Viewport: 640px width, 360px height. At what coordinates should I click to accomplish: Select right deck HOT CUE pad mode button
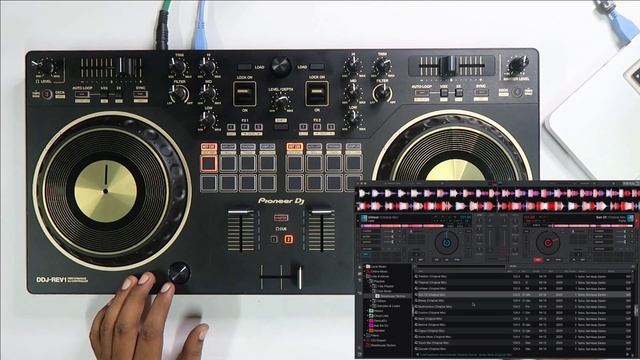tap(295, 147)
